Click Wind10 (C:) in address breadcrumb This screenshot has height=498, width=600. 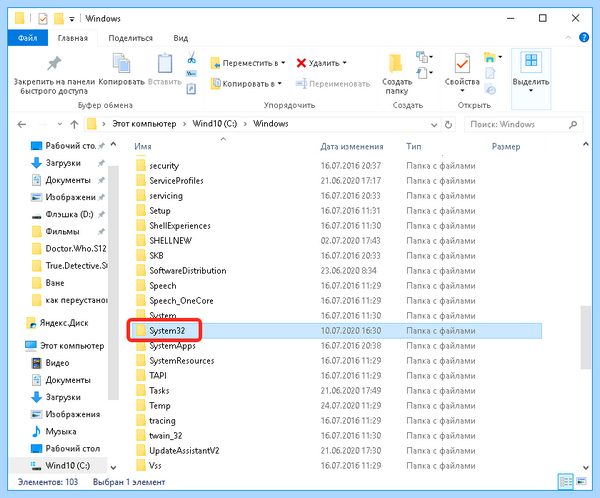pos(215,124)
